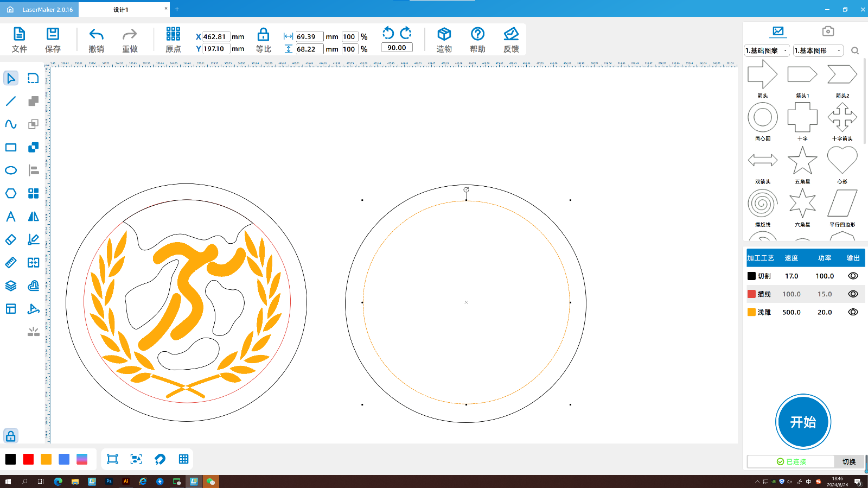868x488 pixels.
Task: Choose the Eraser tool
Action: (11, 239)
